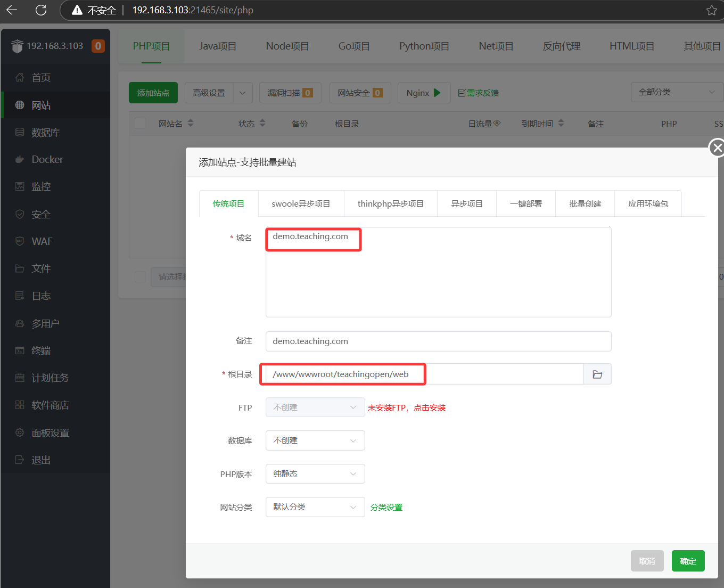
Task: Click the 备注 input field
Action: (x=438, y=341)
